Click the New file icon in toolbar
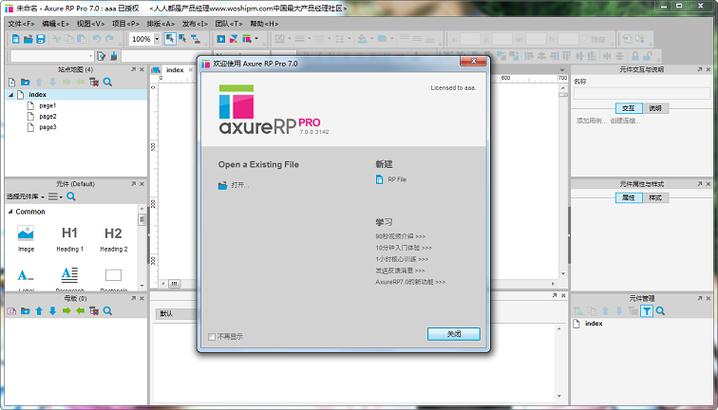718x410 pixels. tap(16, 39)
